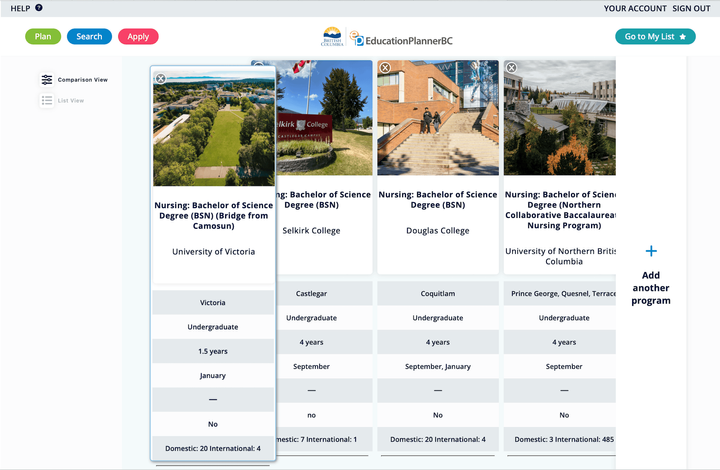Select the Victoria location cell
Image resolution: width=720 pixels, height=470 pixels.
coord(213,302)
